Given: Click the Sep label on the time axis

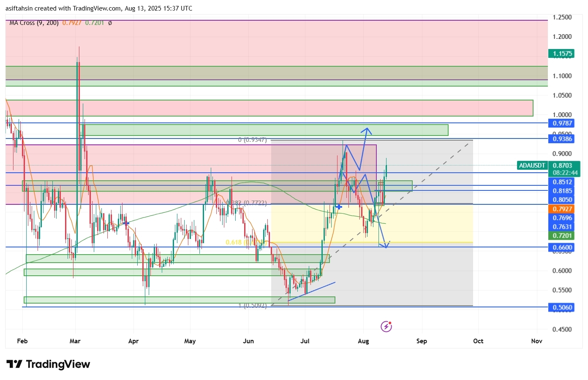Looking at the screenshot, I should [422, 341].
